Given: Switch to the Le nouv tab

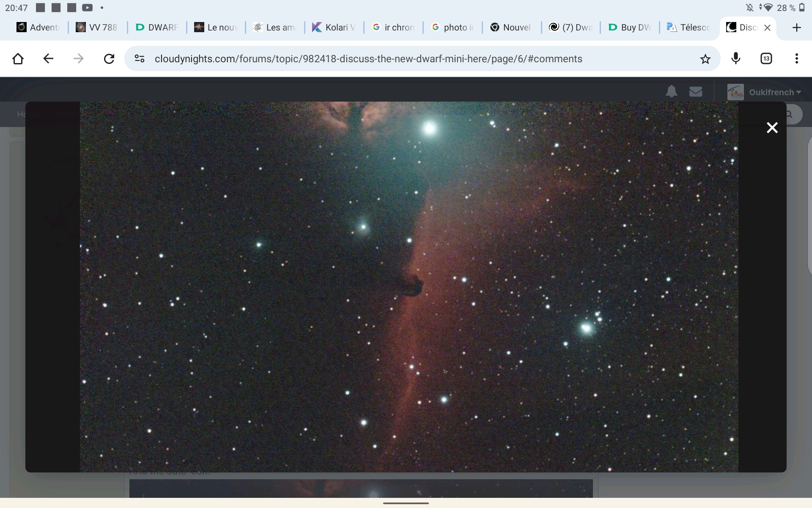Looking at the screenshot, I should pos(216,28).
